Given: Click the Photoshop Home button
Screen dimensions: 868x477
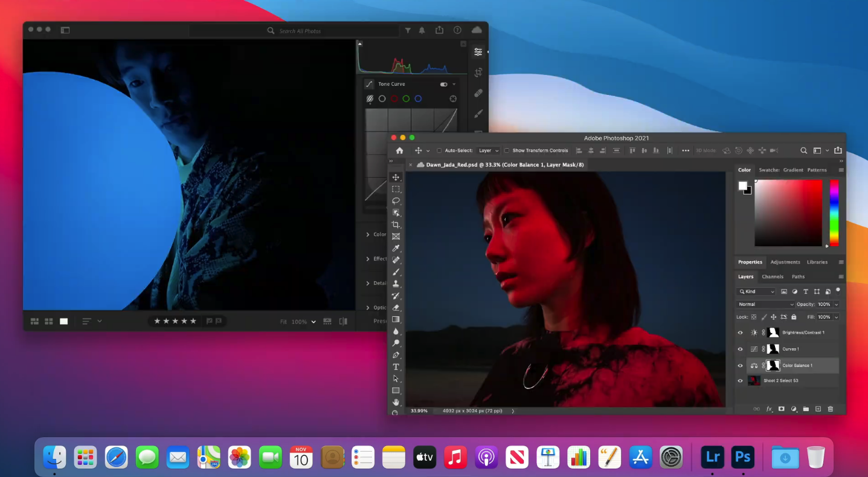Looking at the screenshot, I should 399,151.
